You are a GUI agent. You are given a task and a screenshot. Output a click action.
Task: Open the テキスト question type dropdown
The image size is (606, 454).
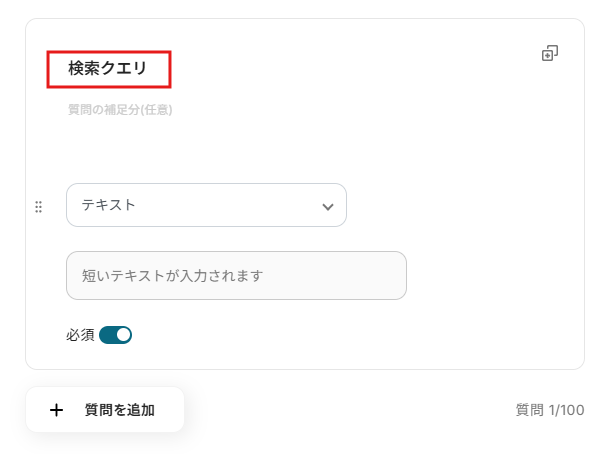click(206, 205)
